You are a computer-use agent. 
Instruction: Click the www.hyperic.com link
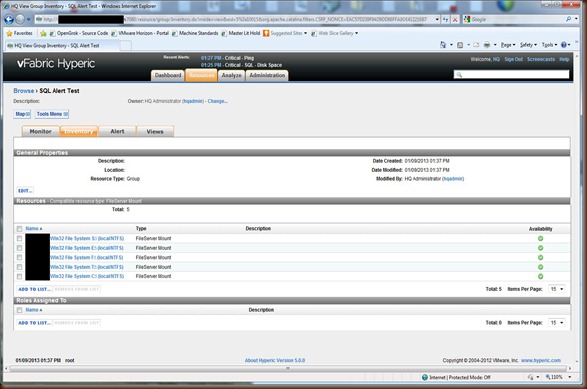pyautogui.click(x=541, y=361)
